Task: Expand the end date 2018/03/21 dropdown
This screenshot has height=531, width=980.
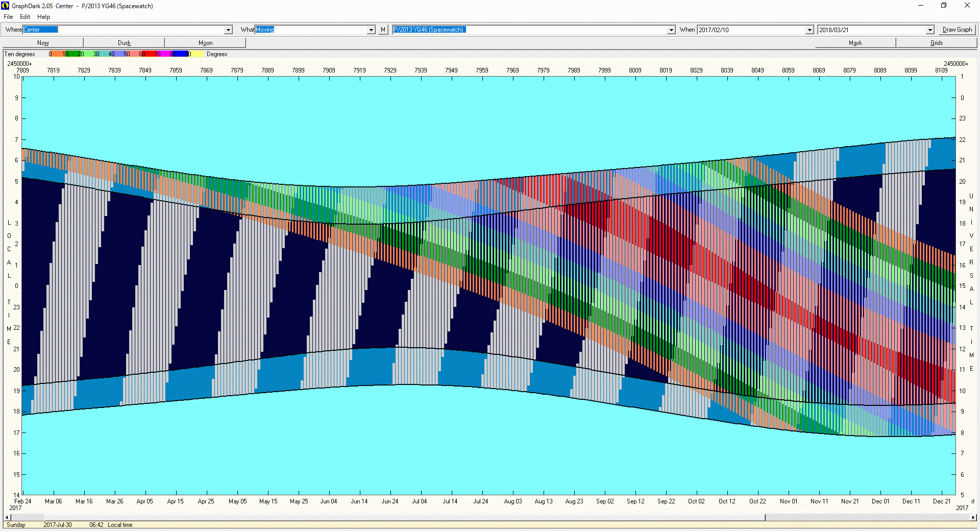Action: coord(930,30)
